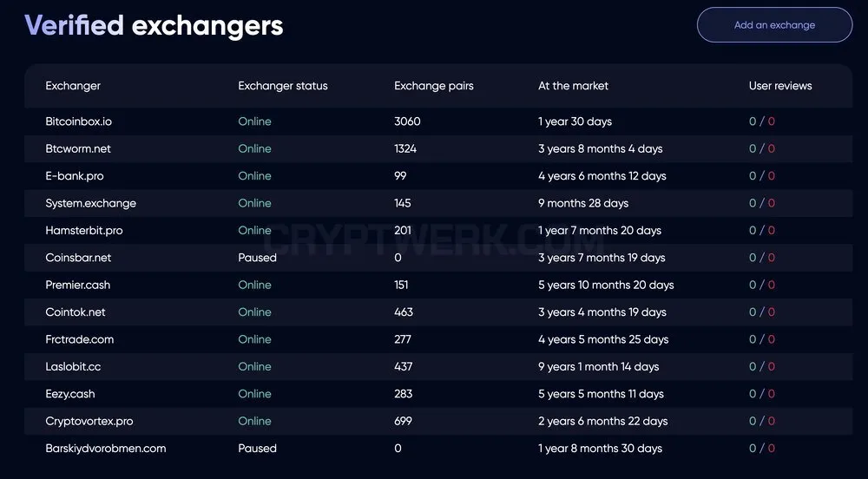Screen dimensions: 868x479
Task: Open the Bitcoinbox.io exchanger link
Action: pos(79,121)
